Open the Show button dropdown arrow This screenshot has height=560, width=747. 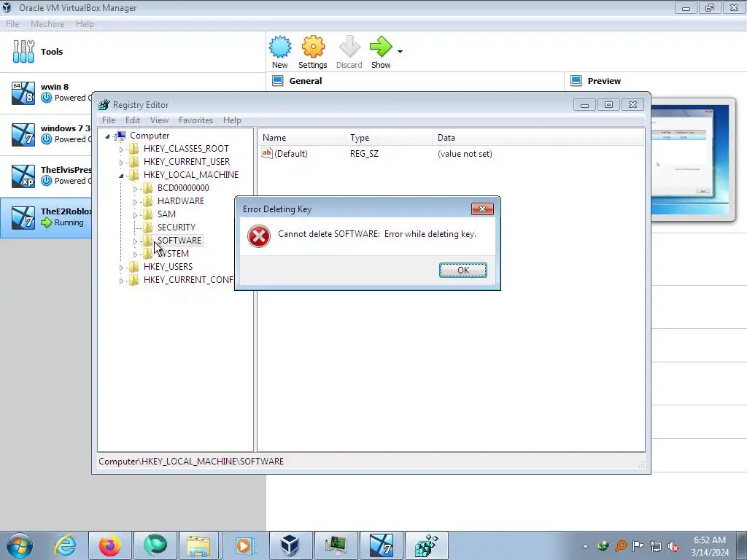[400, 52]
